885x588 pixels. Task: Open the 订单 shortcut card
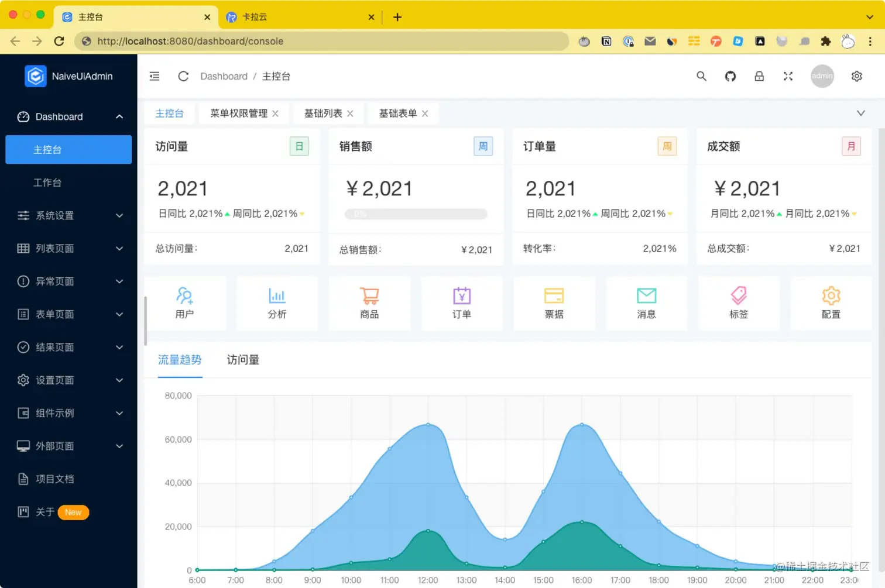point(462,303)
